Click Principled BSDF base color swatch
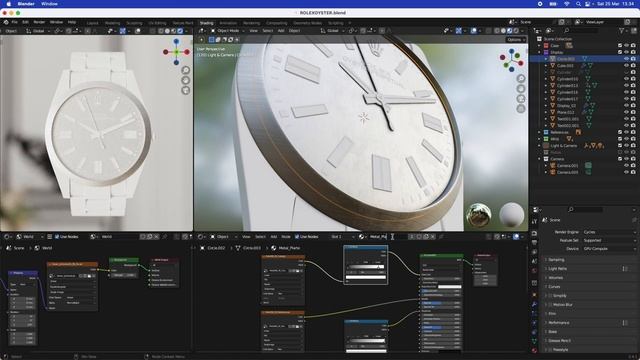Viewport: 640px width, 360px height. tap(449, 287)
